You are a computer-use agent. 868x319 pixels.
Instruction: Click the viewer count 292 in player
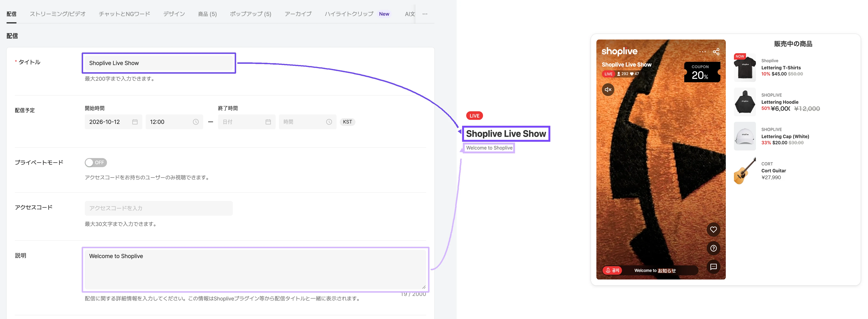622,74
